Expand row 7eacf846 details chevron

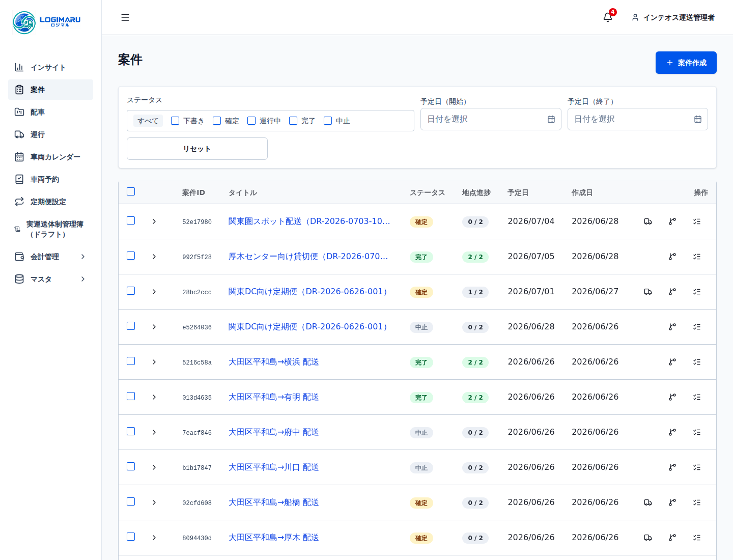pos(154,432)
